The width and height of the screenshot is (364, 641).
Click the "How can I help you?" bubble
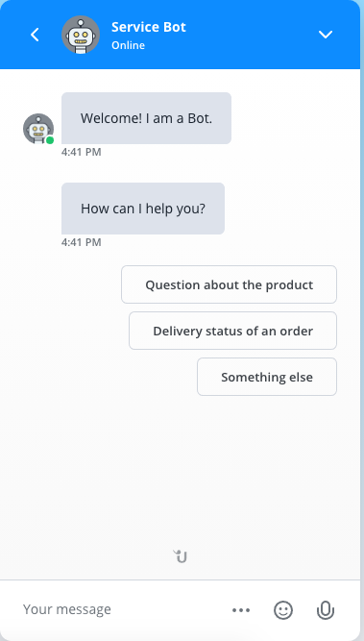click(x=143, y=209)
